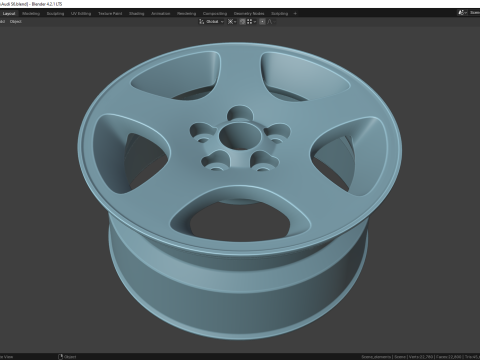
Task: Open the Modeling workspace tab
Action: (x=31, y=14)
